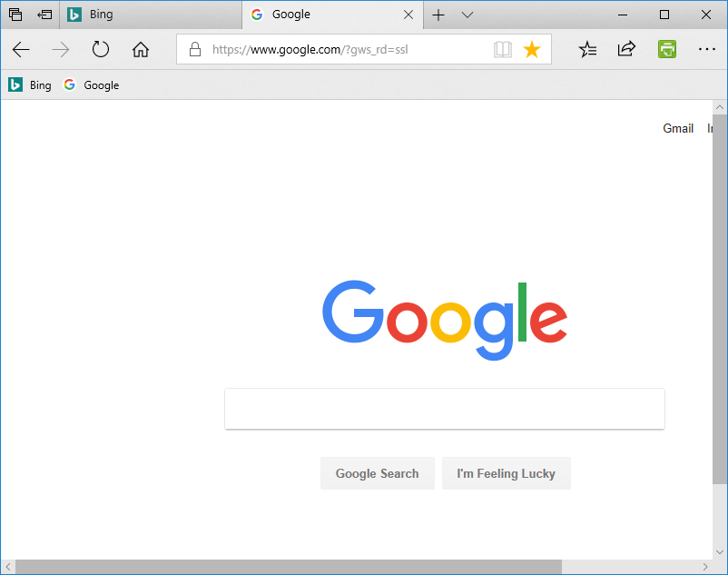Click inside the Google search box

tap(445, 409)
